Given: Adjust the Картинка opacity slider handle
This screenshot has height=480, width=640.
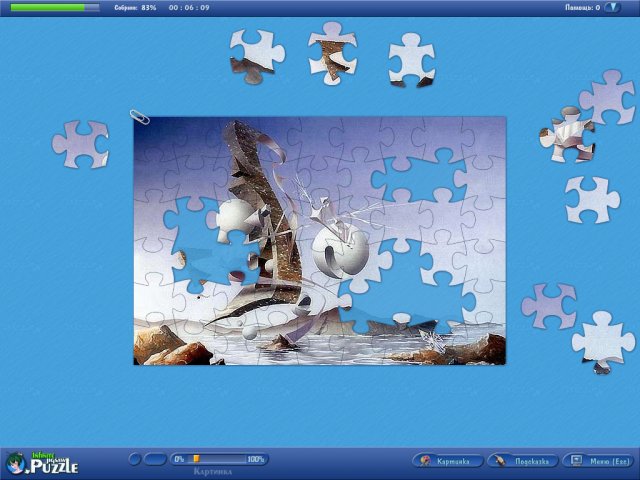Looking at the screenshot, I should (196, 459).
